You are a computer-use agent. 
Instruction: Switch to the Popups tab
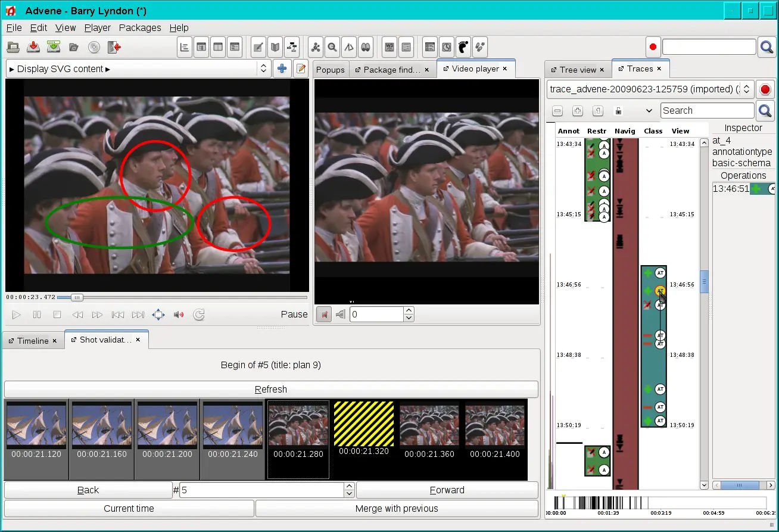(x=331, y=70)
